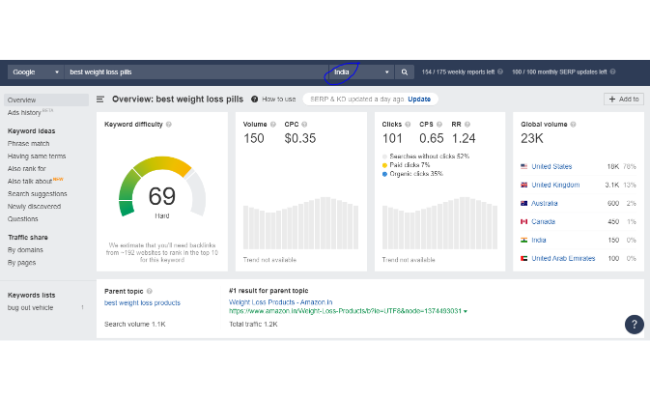
Task: Click info icon beside CPS
Action: pos(439,124)
